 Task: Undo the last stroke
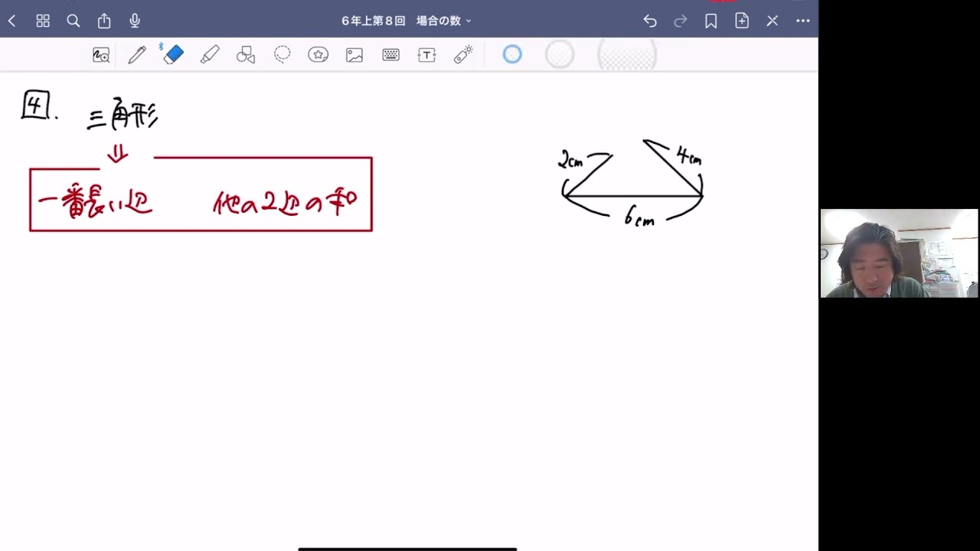click(650, 21)
